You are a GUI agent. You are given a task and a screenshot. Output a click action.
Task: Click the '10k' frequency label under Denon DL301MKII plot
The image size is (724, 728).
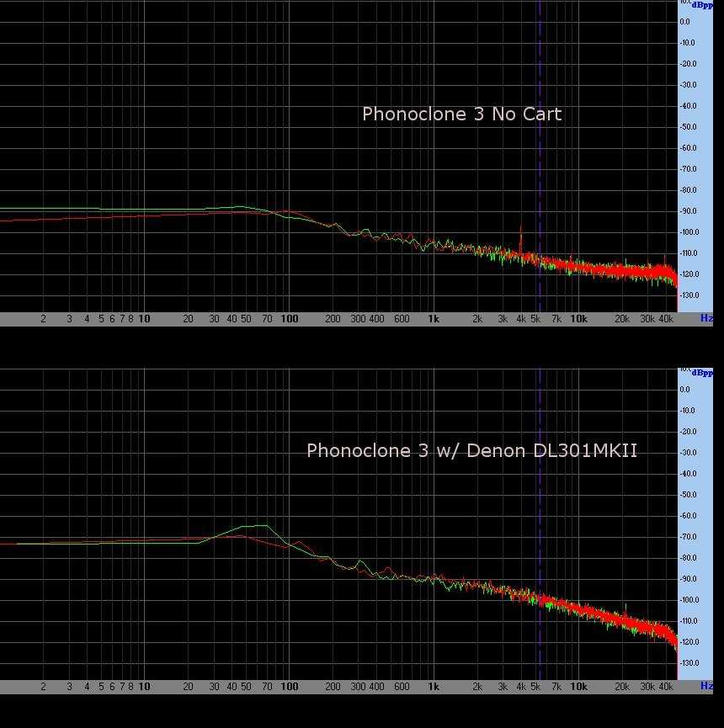(578, 687)
